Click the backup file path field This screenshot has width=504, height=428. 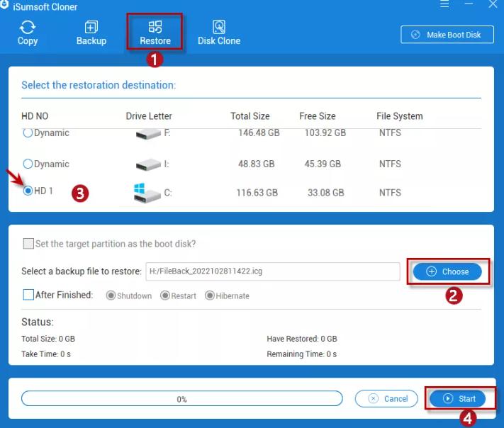click(x=273, y=271)
